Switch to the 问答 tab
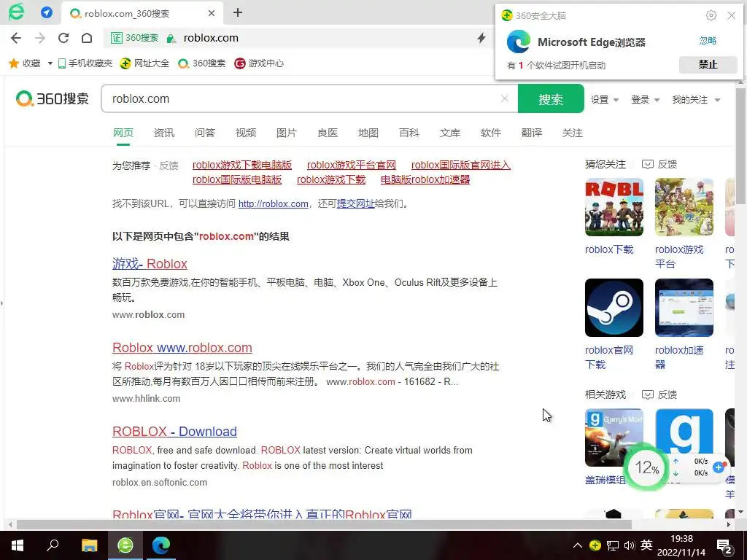747x560 pixels. (x=205, y=133)
